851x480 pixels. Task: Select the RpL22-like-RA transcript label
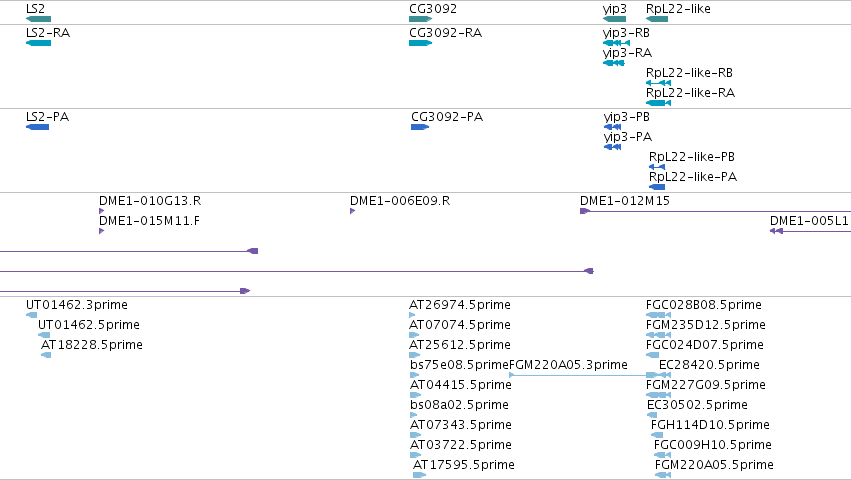(690, 93)
